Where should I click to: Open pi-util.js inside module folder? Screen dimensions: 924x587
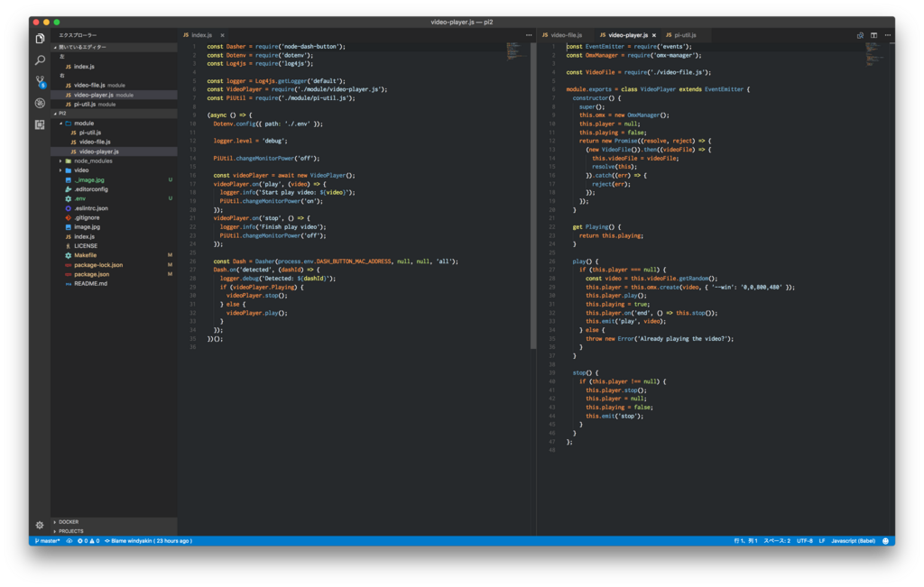pos(114,133)
